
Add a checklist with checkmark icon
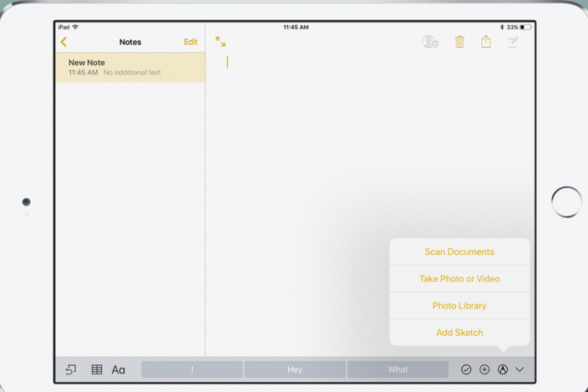click(x=466, y=369)
